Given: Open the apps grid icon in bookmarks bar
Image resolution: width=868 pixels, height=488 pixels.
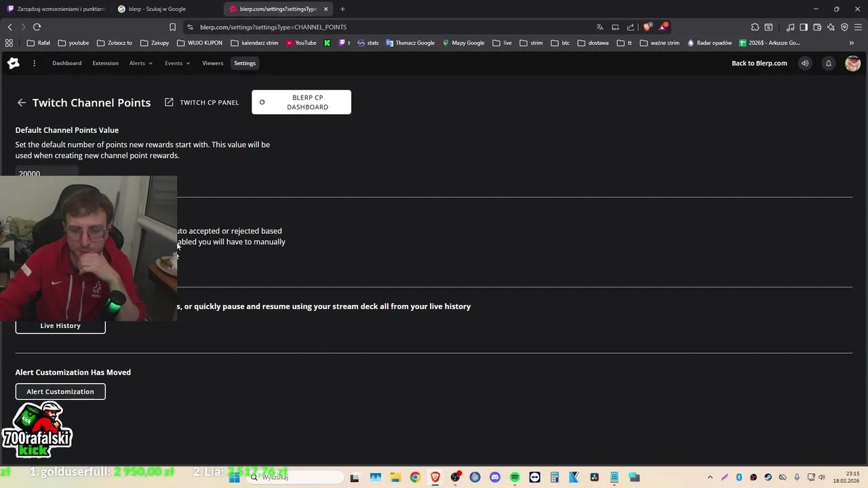Looking at the screenshot, I should click(x=9, y=43).
